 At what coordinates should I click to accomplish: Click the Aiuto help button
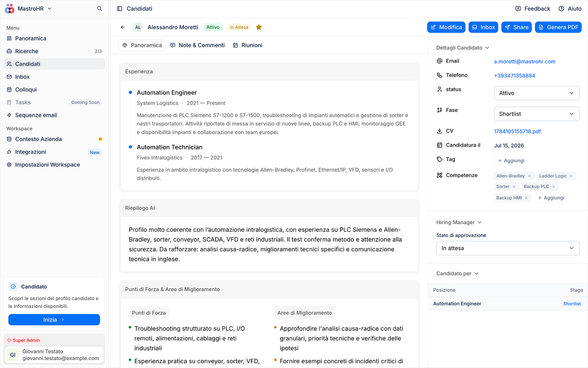570,9
